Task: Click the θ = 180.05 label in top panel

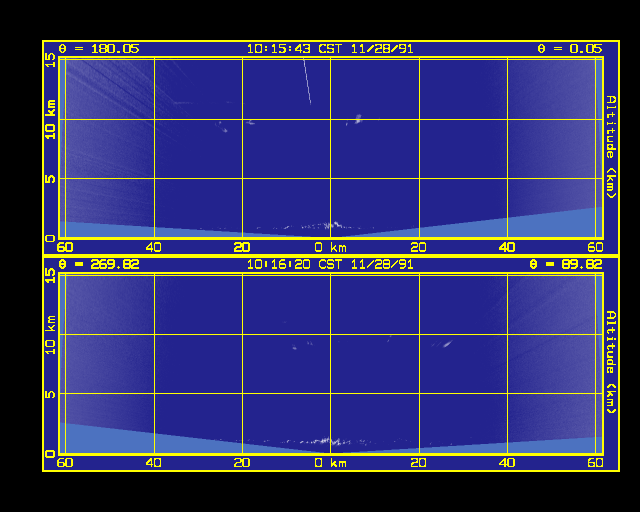Action: click(x=99, y=49)
